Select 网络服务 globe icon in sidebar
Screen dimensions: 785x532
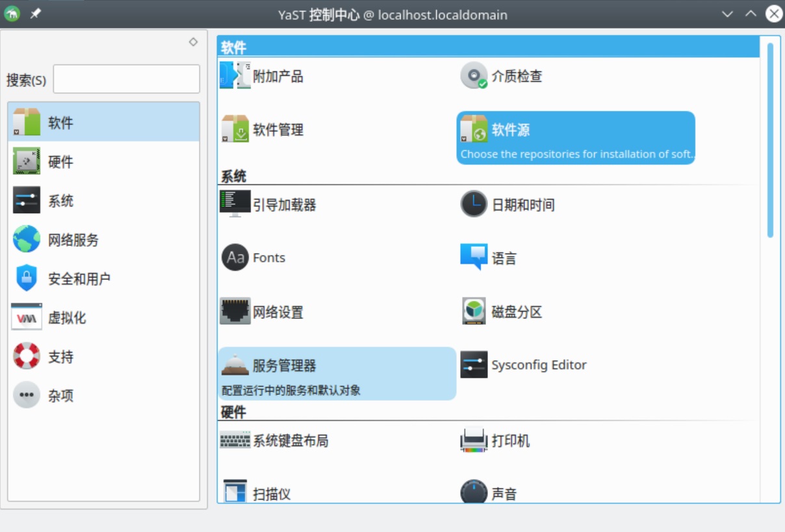(27, 239)
